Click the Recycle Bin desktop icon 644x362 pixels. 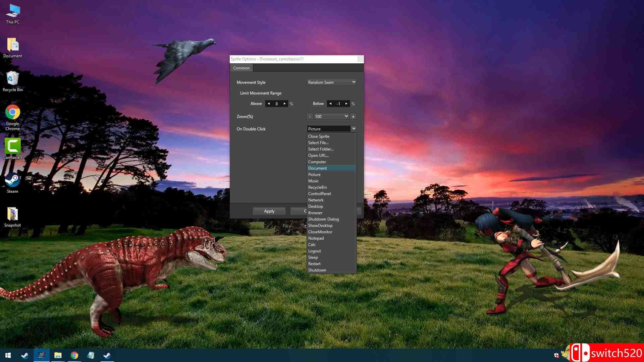pyautogui.click(x=12, y=79)
